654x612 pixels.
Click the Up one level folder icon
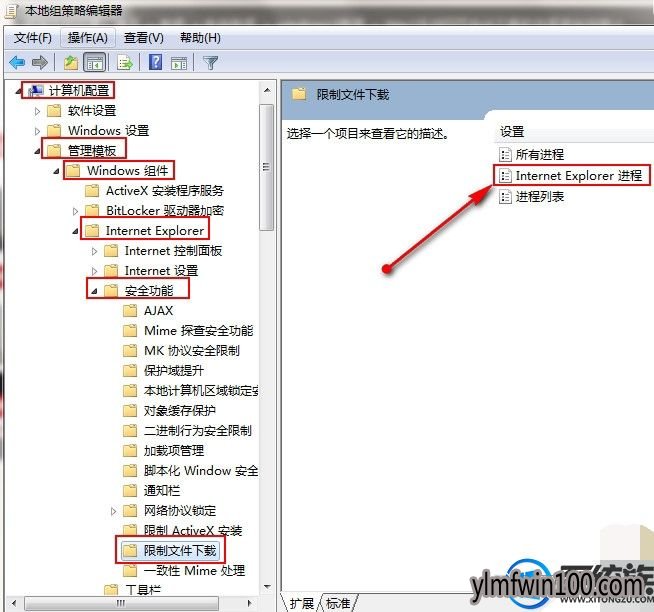[71, 63]
